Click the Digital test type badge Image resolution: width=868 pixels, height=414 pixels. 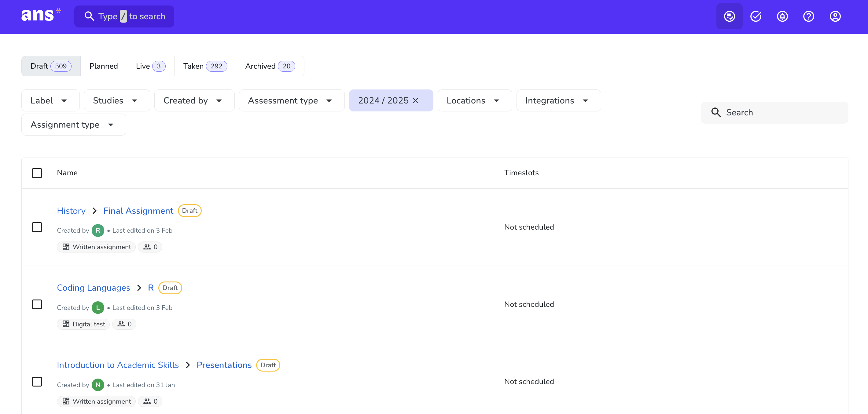pyautogui.click(x=83, y=324)
